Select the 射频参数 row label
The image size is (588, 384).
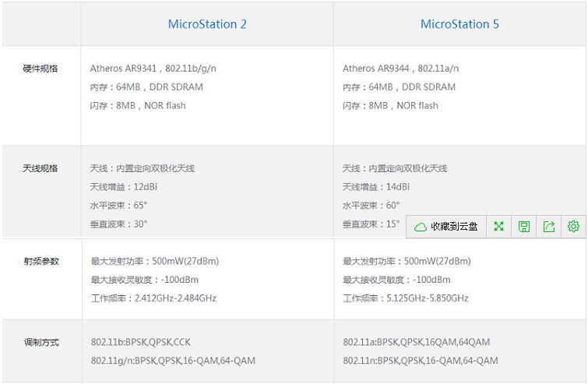40,262
